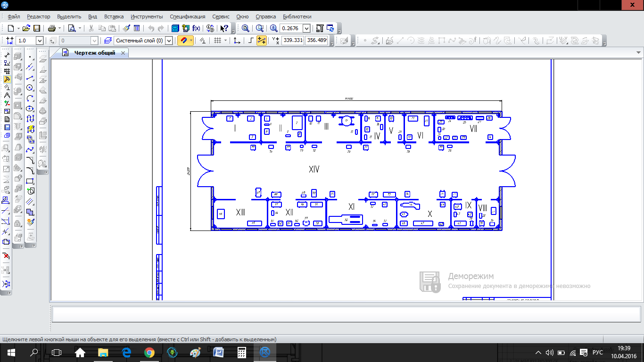
Task: Open Microsoft Edge from the taskbar
Action: click(x=126, y=352)
